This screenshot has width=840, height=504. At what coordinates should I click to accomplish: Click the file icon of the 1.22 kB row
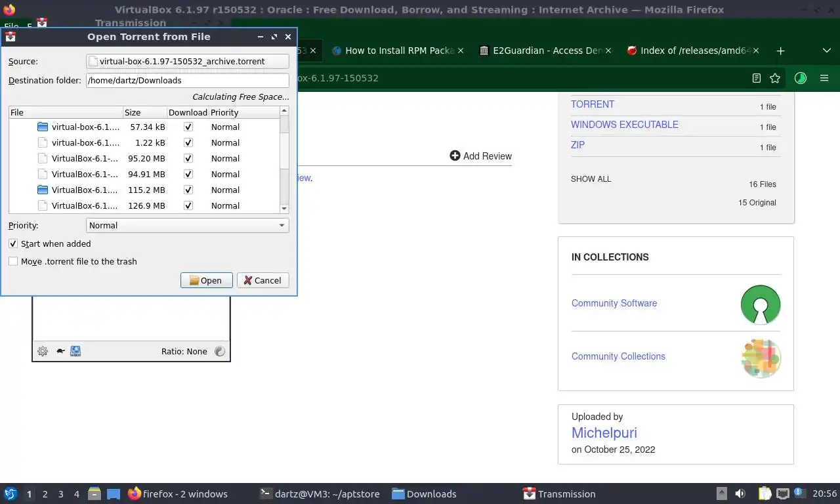tap(43, 142)
